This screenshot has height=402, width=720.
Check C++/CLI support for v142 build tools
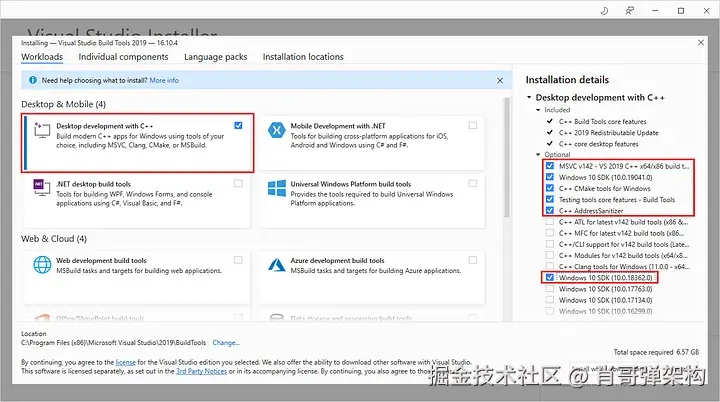(550, 244)
